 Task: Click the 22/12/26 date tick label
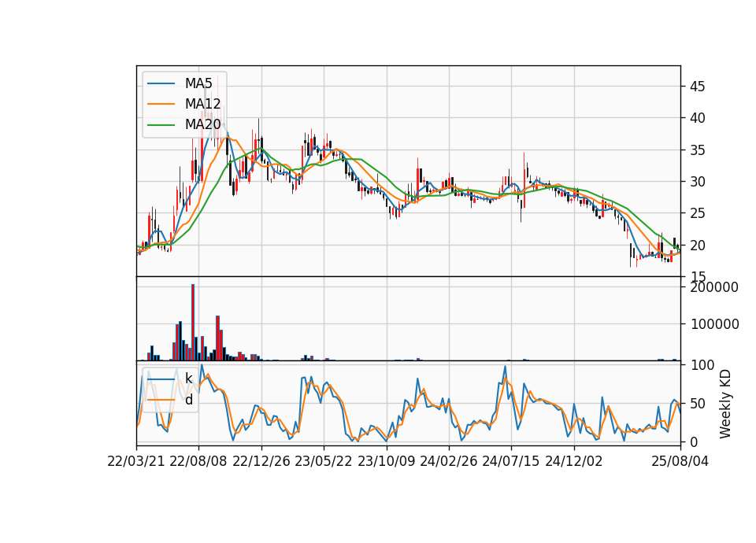pyautogui.click(x=261, y=461)
